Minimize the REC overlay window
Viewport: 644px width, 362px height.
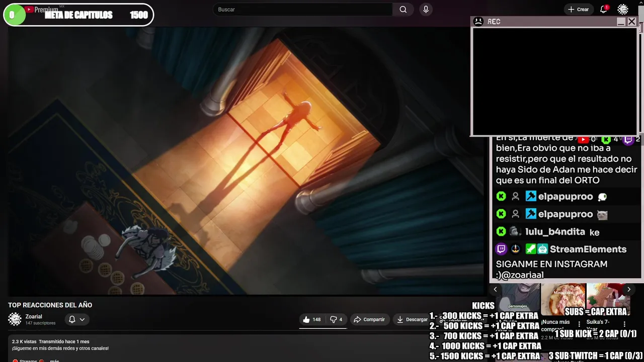(621, 22)
